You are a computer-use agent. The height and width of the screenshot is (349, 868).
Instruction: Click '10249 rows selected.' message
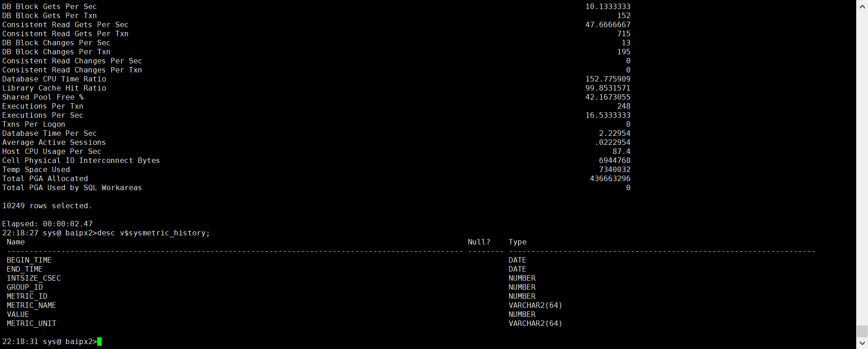click(47, 206)
